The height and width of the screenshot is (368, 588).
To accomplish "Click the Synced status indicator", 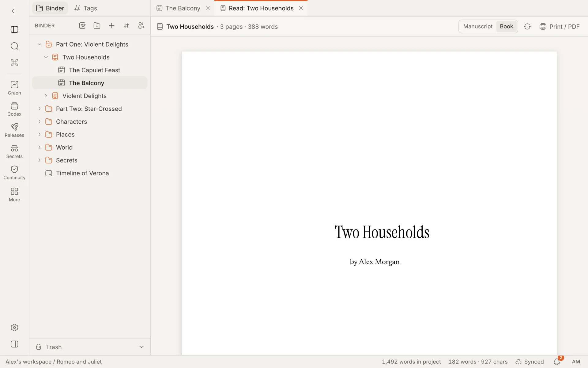I will [530, 362].
